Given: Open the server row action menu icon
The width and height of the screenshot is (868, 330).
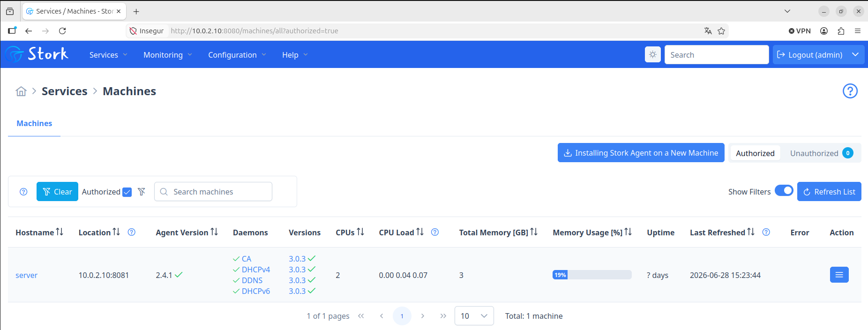Looking at the screenshot, I should 839,275.
